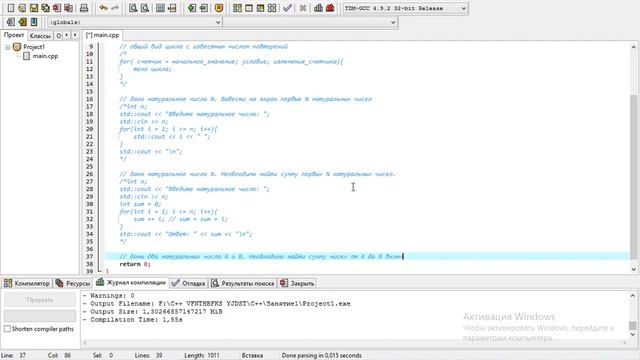Screen dimensions: 640x360
Task: Open the Результаты поиска tab
Action: pos(242,283)
